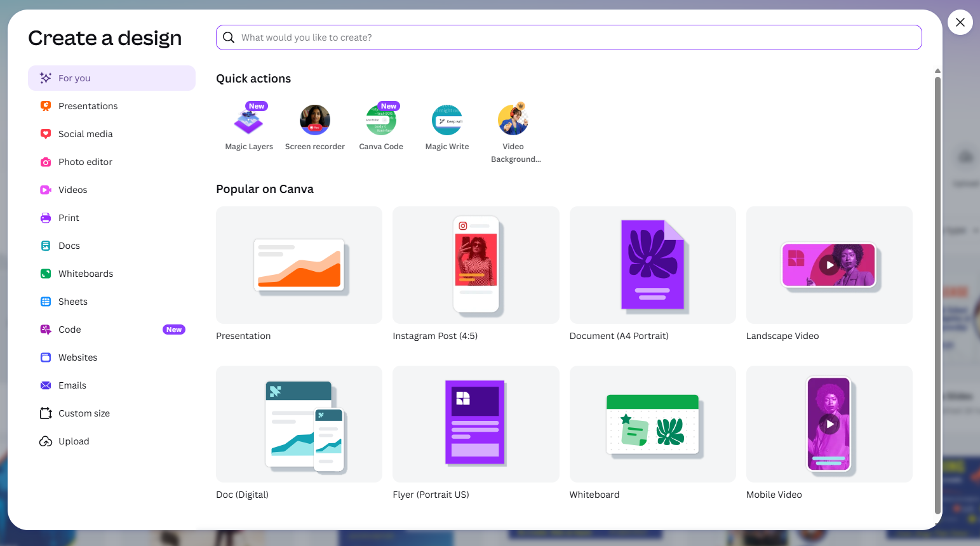Click the dialog's vertical scrollbar
This screenshot has width=980, height=546.
pyautogui.click(x=937, y=295)
